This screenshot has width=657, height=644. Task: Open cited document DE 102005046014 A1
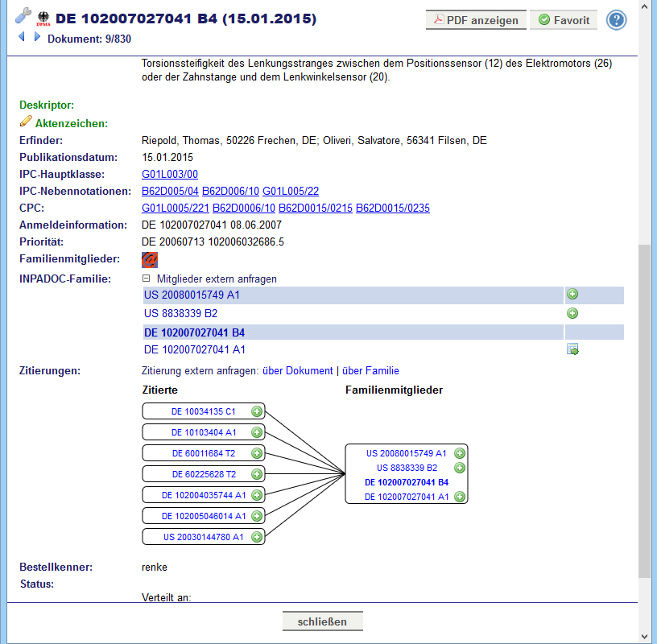click(204, 516)
